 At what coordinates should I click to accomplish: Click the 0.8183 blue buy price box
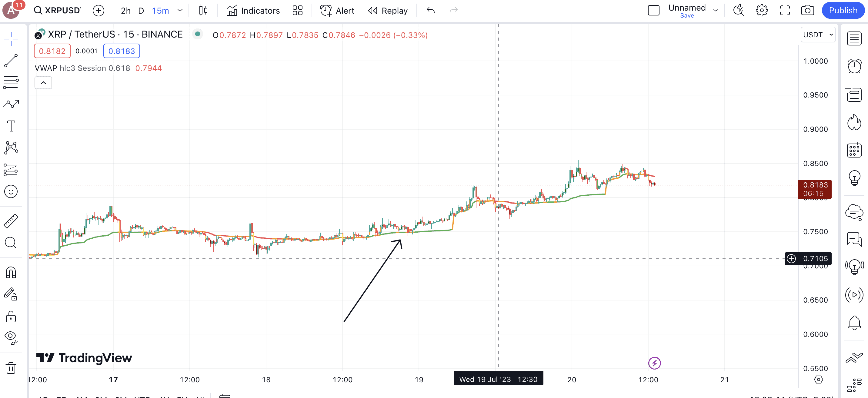pos(121,51)
